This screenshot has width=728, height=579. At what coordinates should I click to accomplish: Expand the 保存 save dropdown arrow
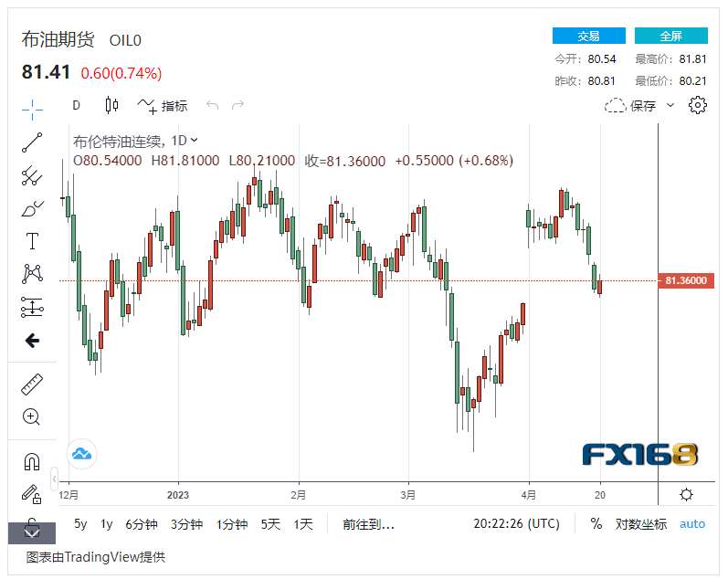pyautogui.click(x=670, y=105)
